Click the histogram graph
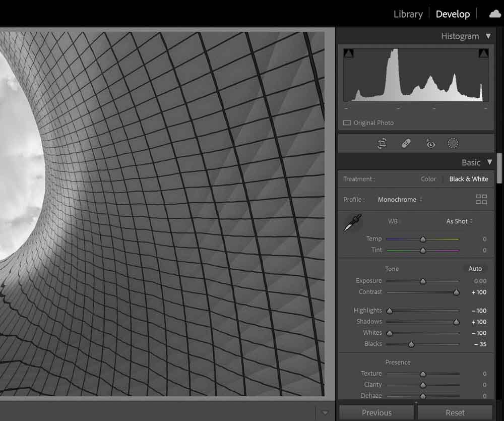This screenshot has width=504, height=421. [416, 75]
